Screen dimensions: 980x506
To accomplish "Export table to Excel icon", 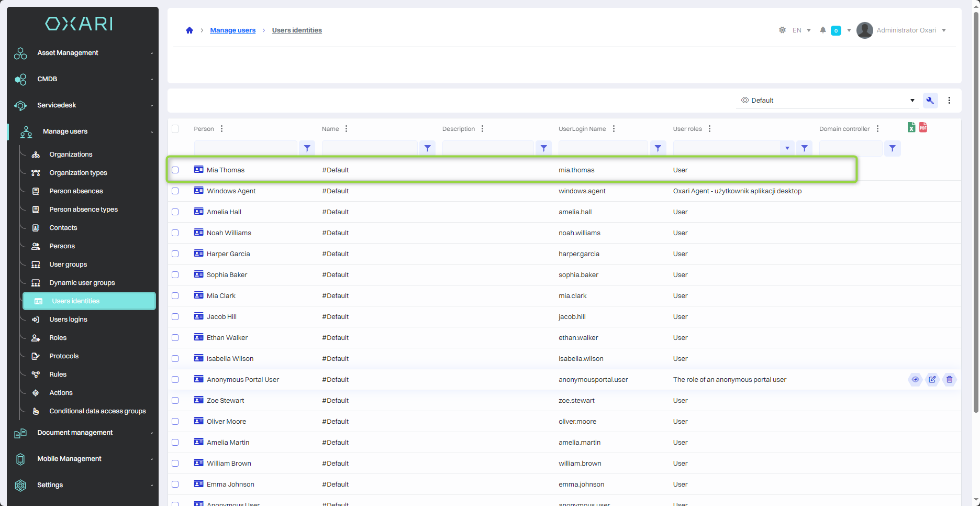I will pyautogui.click(x=911, y=127).
